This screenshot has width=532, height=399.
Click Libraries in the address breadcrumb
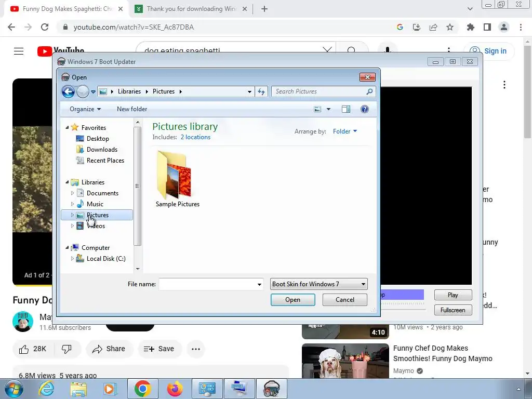tap(129, 91)
